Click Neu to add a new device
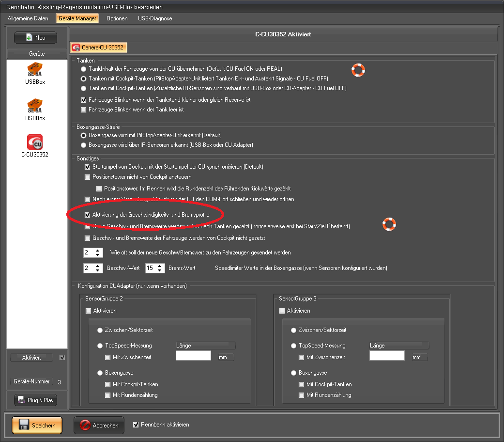This screenshot has height=442, width=504. tap(35, 37)
